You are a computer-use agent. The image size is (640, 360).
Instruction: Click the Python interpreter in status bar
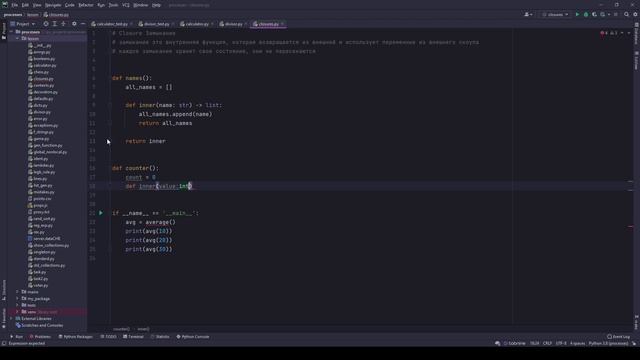(x=608, y=344)
